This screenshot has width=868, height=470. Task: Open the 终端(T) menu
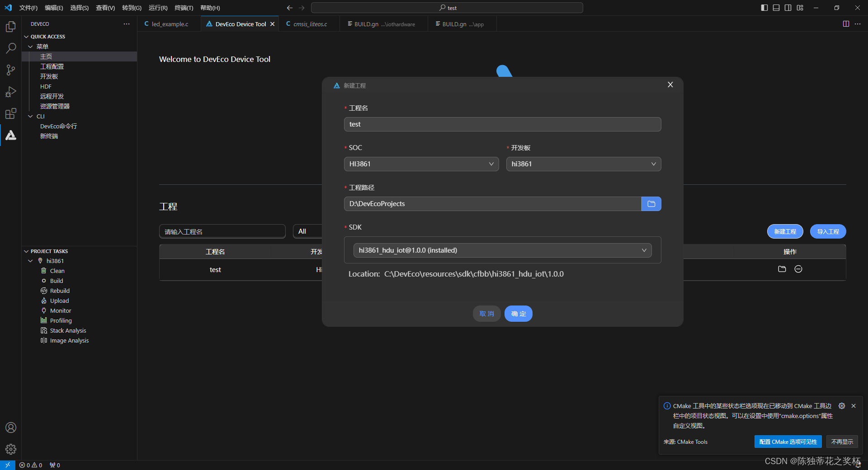click(184, 8)
